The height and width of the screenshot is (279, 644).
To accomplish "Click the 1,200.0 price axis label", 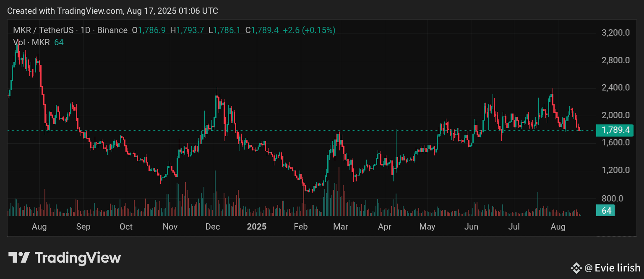I will click(x=615, y=170).
